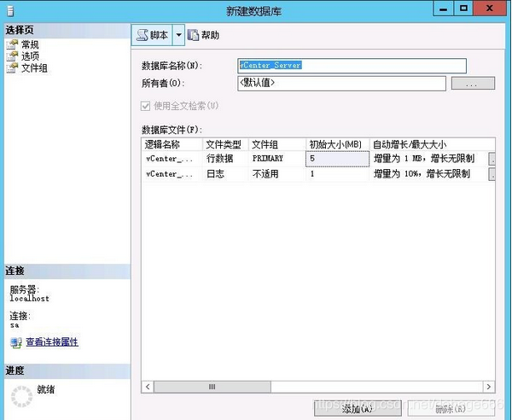Select the PRIMARY filegroup cell
The width and height of the screenshot is (512, 420).
tap(276, 159)
